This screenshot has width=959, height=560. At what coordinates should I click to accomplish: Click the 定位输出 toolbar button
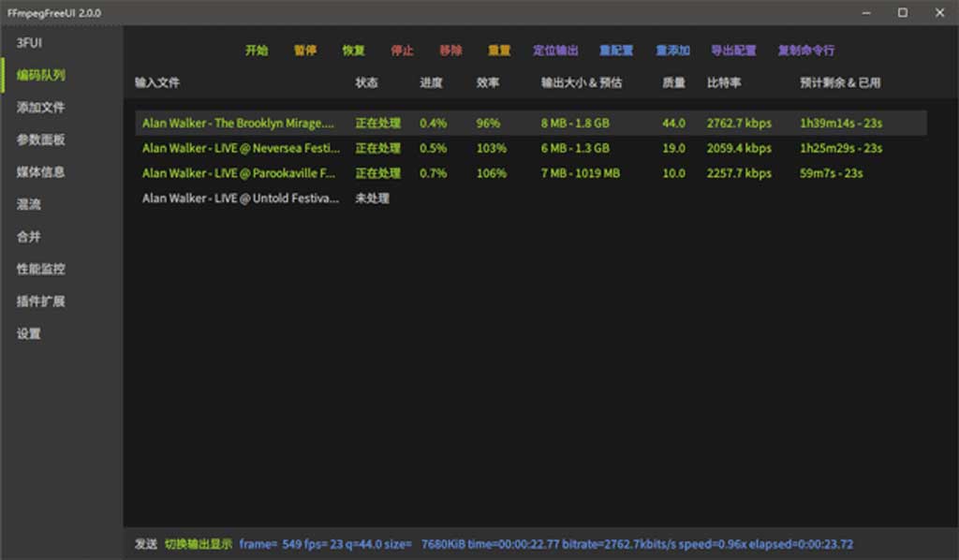pyautogui.click(x=555, y=51)
